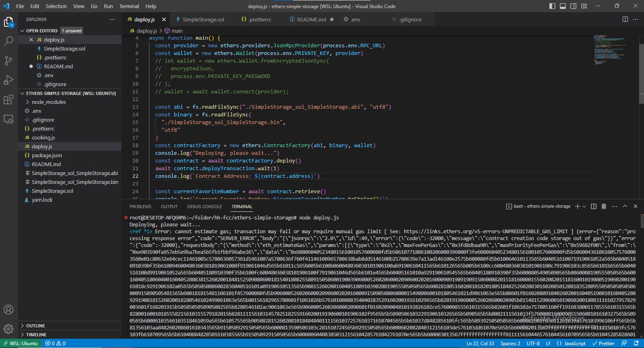Click the main breadcrumb item
This screenshot has height=348, width=644.
pyautogui.click(x=174, y=31)
